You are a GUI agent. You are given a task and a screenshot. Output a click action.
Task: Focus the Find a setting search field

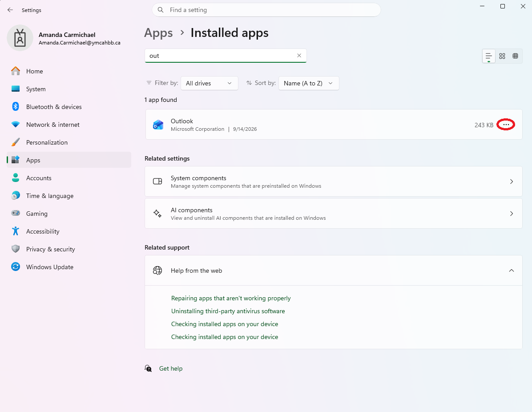click(x=266, y=10)
